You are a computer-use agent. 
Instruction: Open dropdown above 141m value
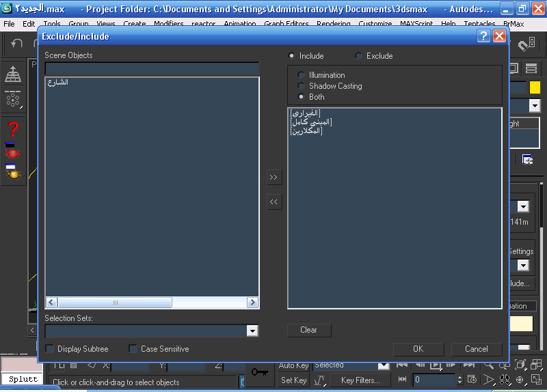coord(523,207)
